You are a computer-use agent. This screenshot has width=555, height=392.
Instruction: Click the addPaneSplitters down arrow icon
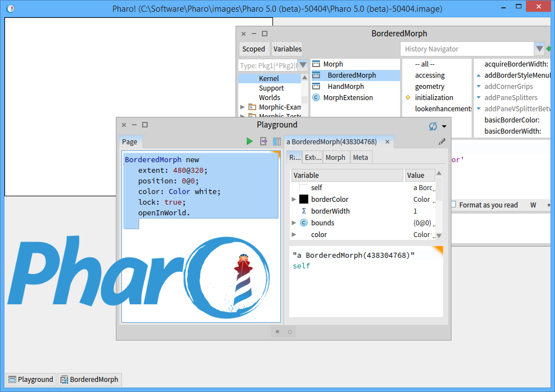(x=478, y=98)
